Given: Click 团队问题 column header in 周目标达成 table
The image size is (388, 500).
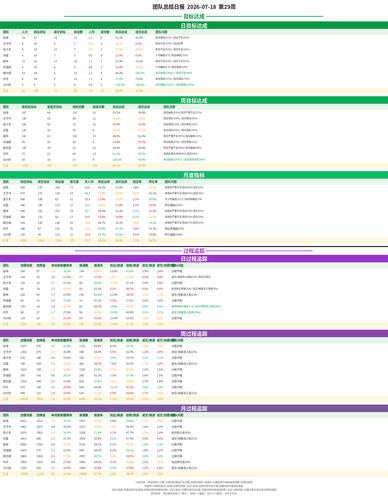Looking at the screenshot, I should click(169, 107).
